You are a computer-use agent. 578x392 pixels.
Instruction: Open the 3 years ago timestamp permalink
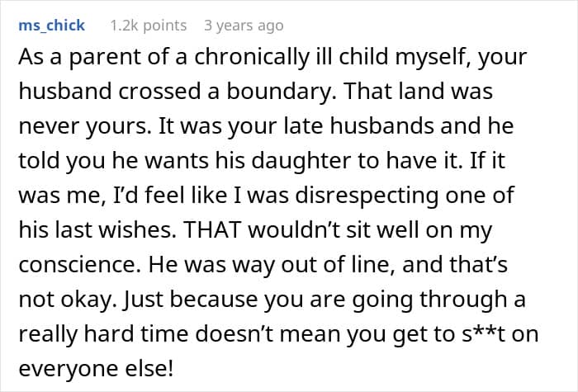[244, 26]
